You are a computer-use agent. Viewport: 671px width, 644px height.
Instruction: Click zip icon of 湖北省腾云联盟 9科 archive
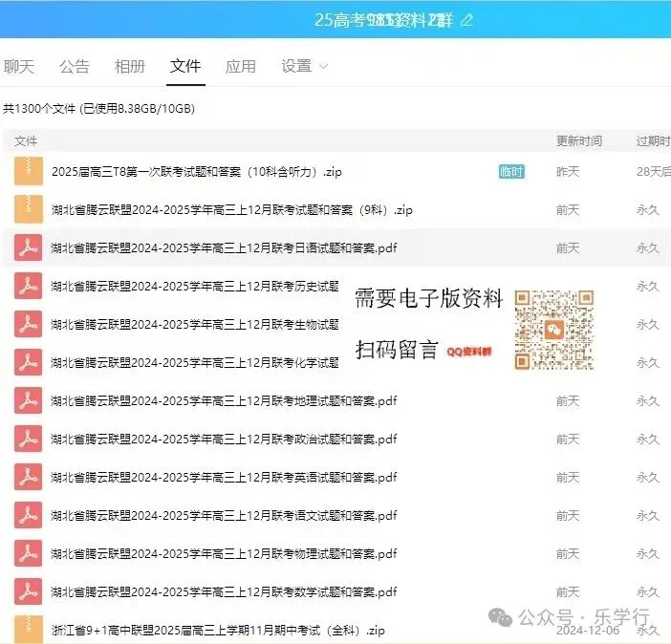[x=29, y=209]
